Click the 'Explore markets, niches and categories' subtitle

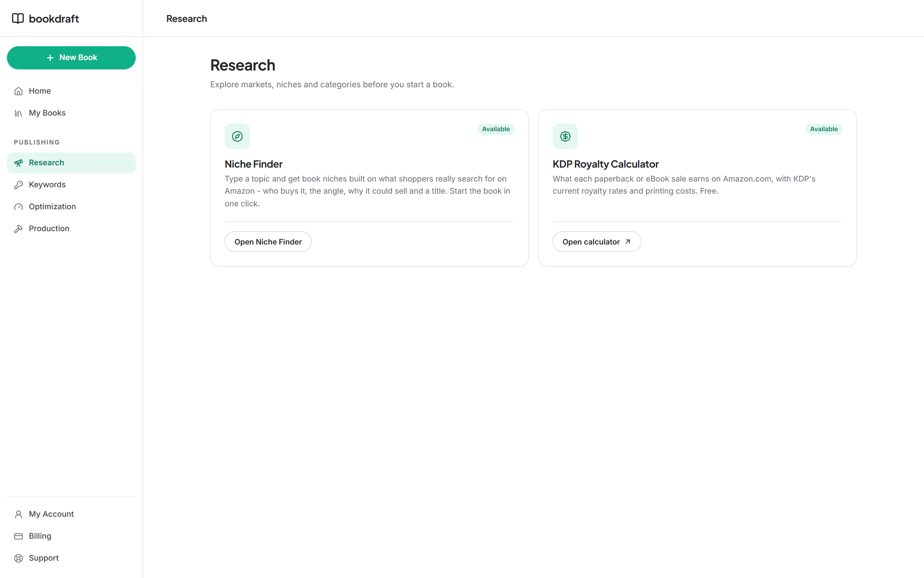point(332,84)
